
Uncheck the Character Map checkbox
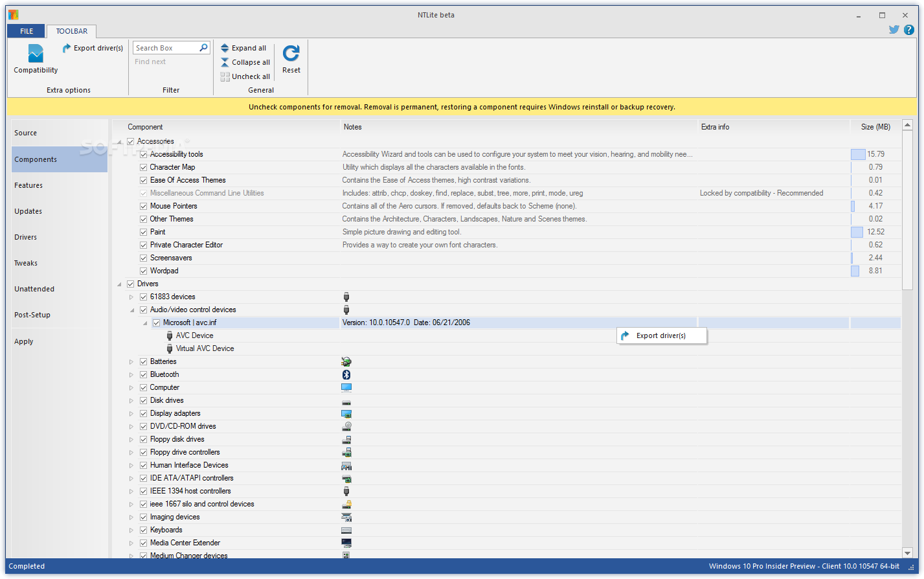point(144,167)
